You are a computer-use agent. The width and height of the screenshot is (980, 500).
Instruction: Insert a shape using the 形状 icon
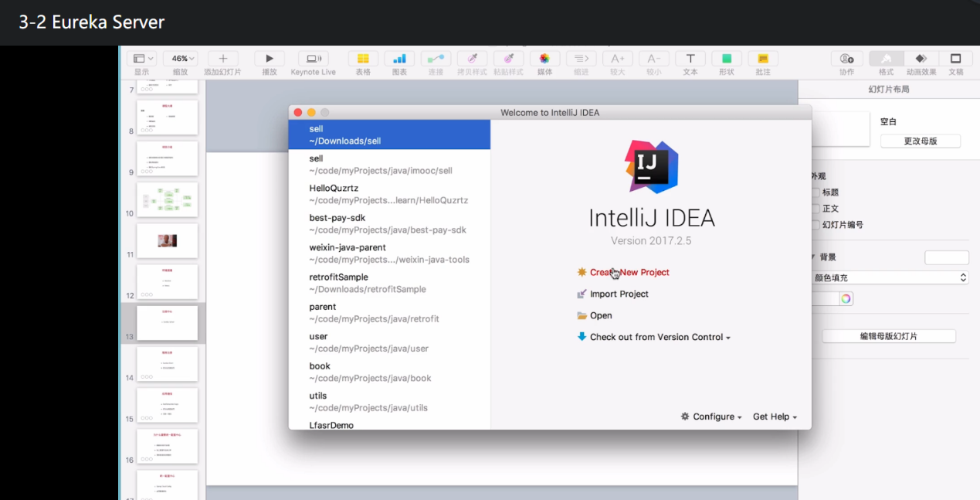point(727,59)
